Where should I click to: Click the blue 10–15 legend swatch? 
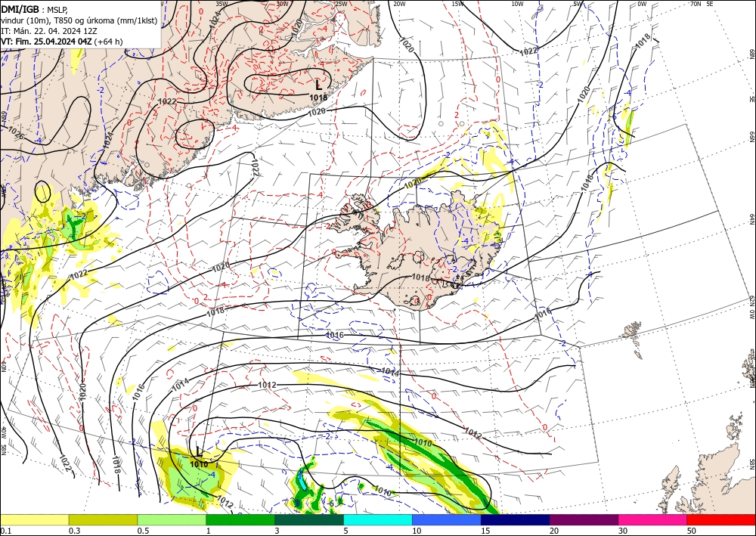click(447, 519)
